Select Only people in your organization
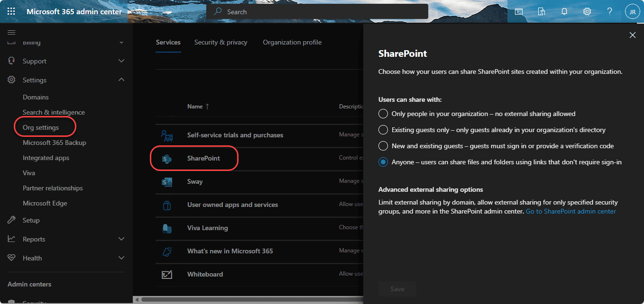 point(383,114)
